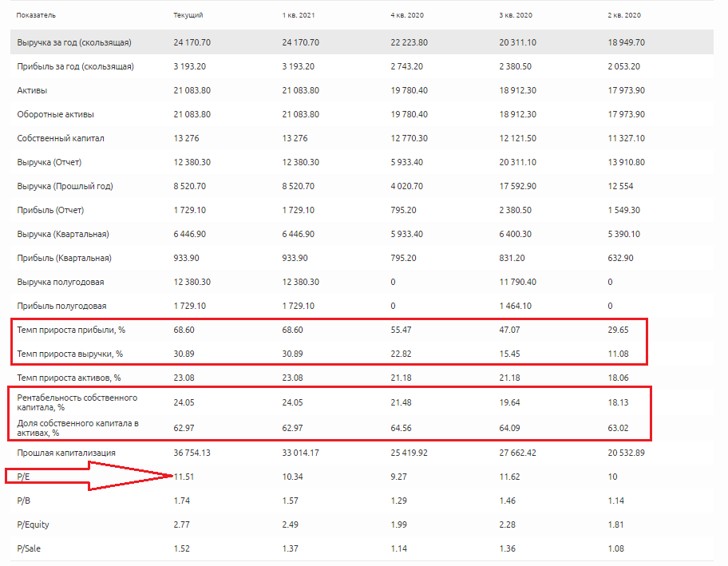Select the profit growth value 29.65
Viewport: 728px width, 566px height.
(x=618, y=330)
